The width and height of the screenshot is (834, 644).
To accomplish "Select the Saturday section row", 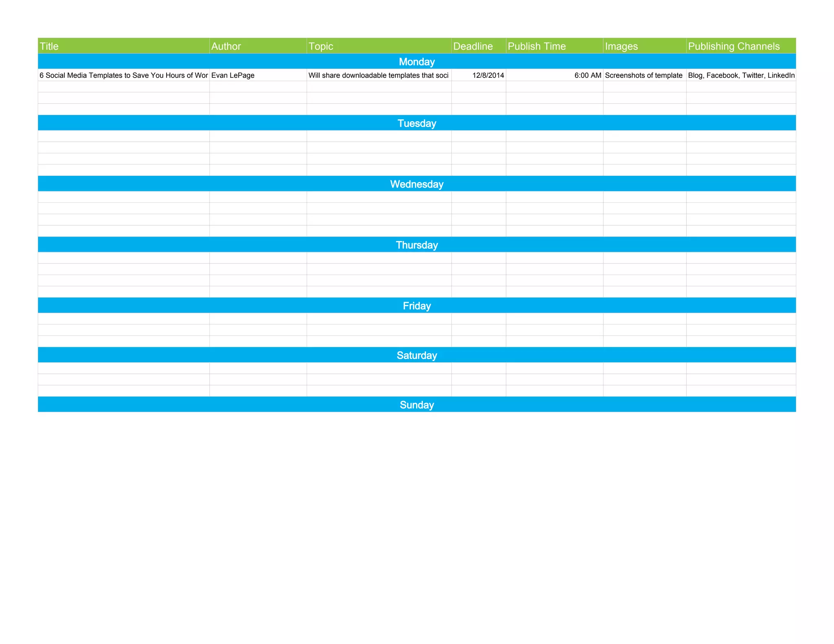I will (417, 355).
